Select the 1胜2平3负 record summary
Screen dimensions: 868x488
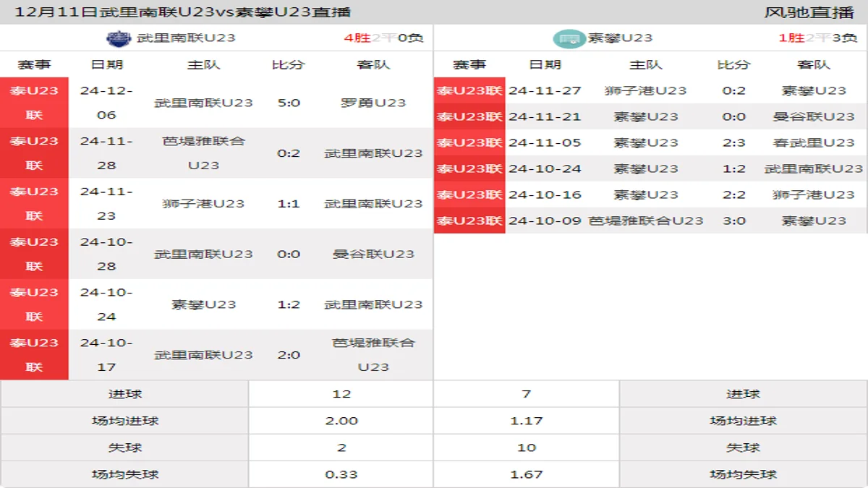(818, 38)
